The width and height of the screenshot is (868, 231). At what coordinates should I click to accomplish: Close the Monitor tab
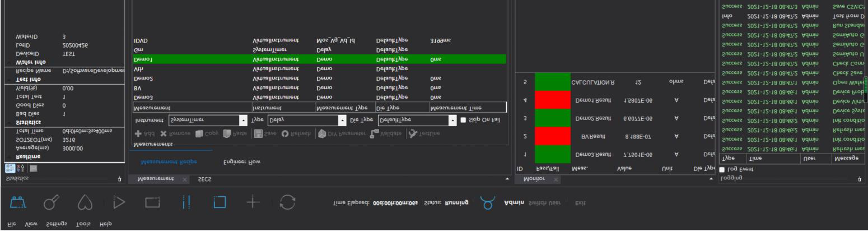(x=556, y=180)
